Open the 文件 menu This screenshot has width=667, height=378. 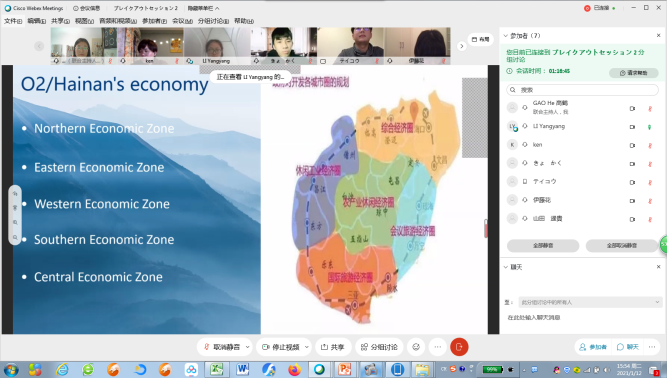(x=13, y=21)
